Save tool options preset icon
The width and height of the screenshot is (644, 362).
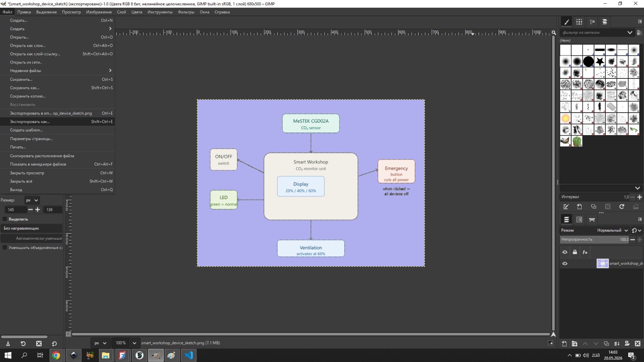[8, 343]
